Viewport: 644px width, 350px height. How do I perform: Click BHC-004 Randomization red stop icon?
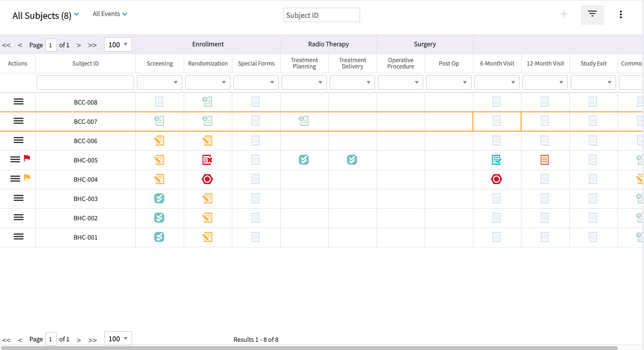[x=207, y=179]
